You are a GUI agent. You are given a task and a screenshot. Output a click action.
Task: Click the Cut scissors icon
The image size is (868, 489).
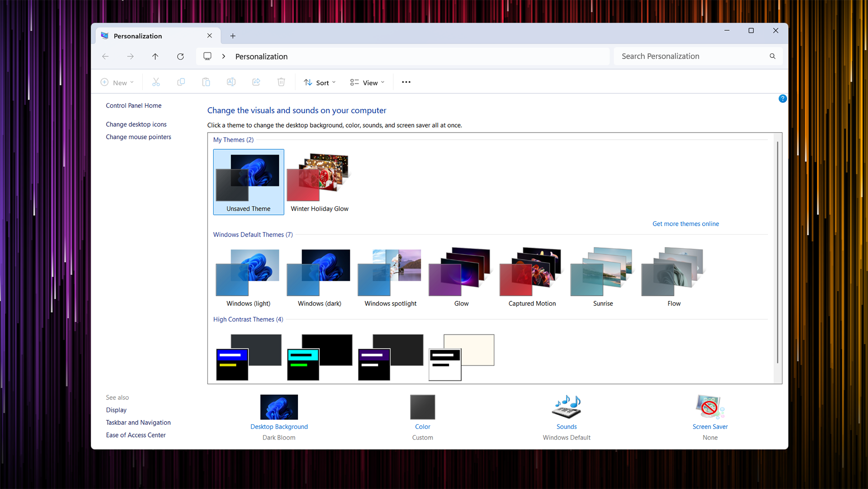pos(156,82)
